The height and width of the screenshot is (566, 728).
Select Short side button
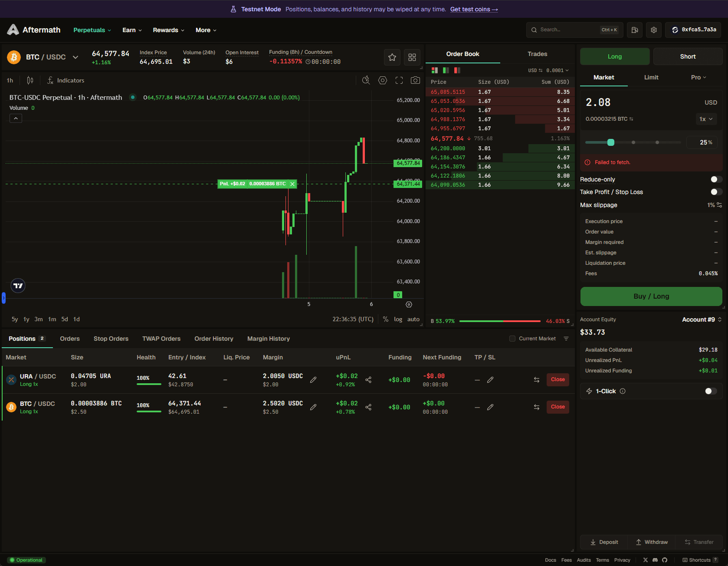(688, 56)
